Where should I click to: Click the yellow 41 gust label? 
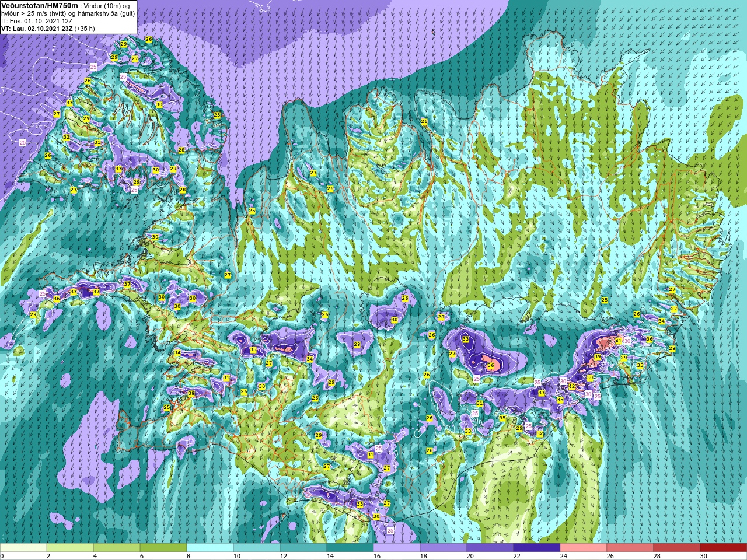tap(618, 341)
